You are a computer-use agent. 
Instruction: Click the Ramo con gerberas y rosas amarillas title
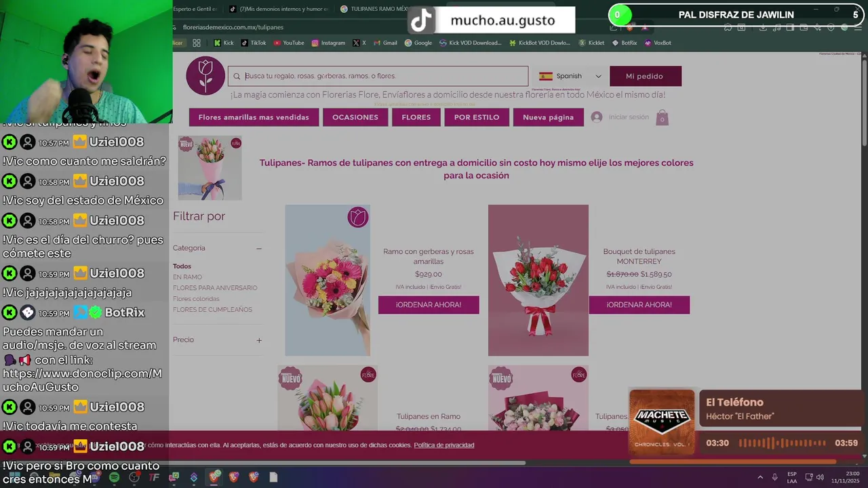[429, 256]
